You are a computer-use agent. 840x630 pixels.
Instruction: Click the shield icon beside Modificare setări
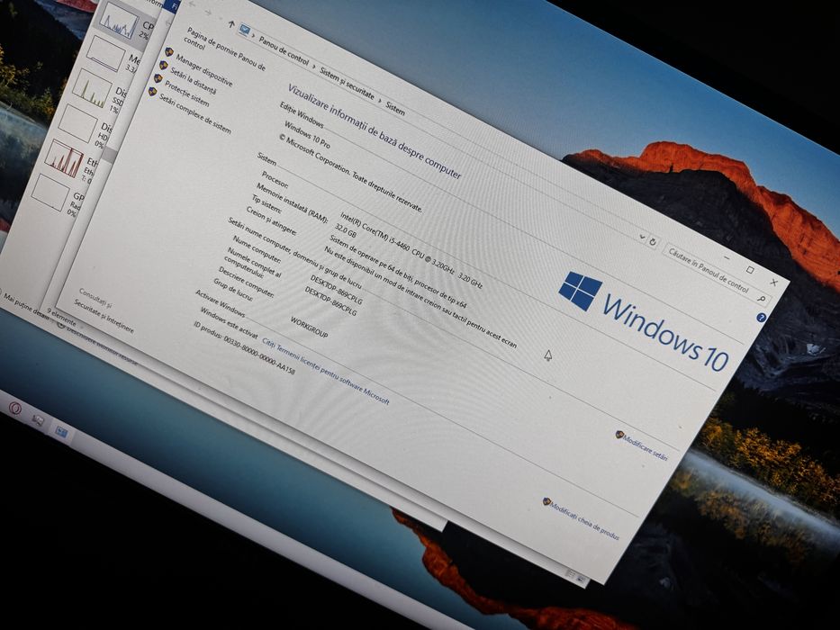point(619,435)
